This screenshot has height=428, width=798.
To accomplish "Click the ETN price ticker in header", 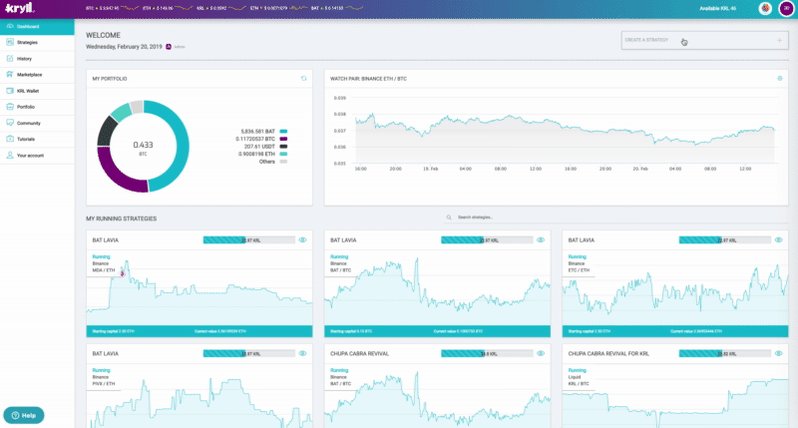I will [279, 8].
